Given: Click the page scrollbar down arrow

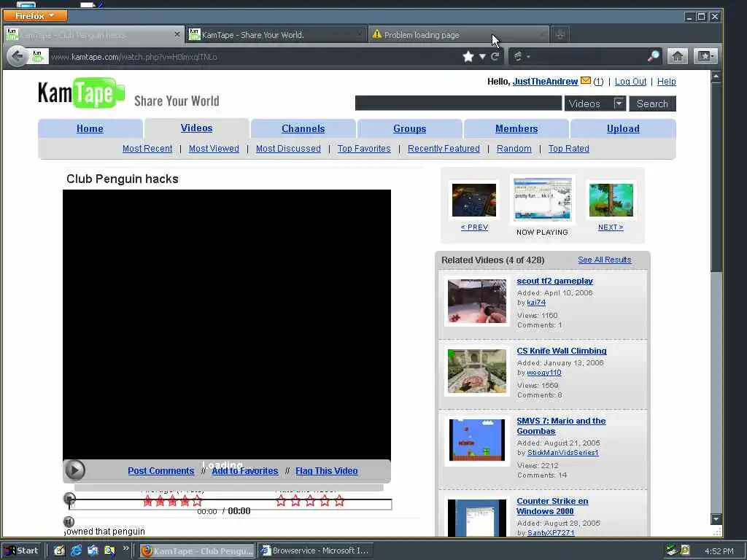Looking at the screenshot, I should [716, 518].
